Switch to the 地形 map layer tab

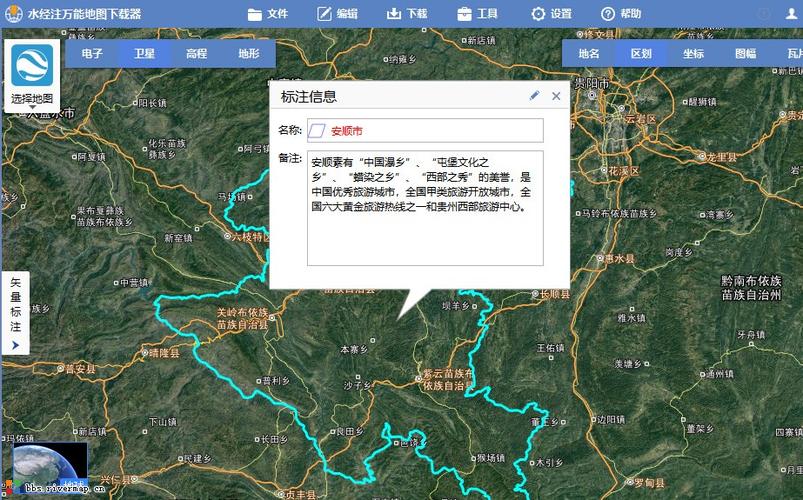tap(249, 53)
